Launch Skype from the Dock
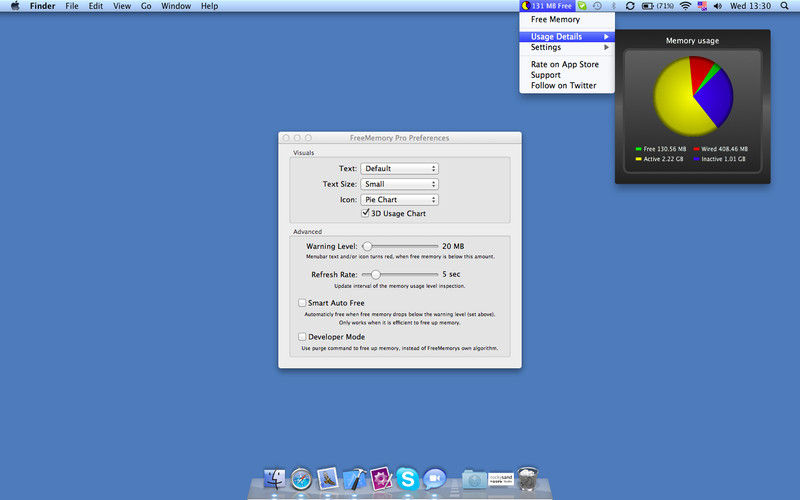This screenshot has height=500, width=800. point(408,479)
